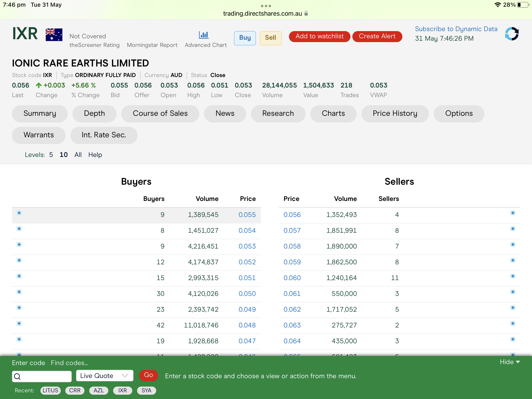
Task: Expand buyers row at price 0.048
Action: tap(19, 323)
